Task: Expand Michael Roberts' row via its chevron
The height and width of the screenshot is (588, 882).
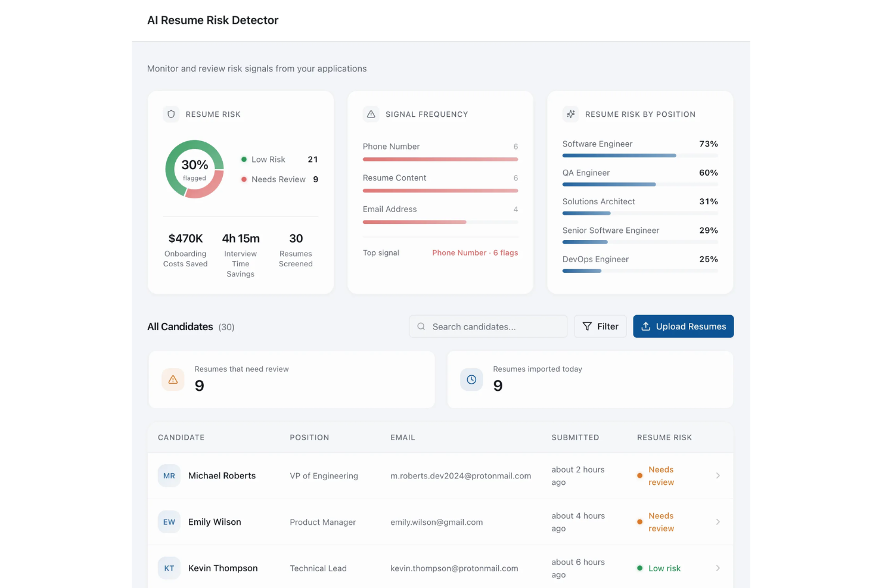Action: (718, 475)
